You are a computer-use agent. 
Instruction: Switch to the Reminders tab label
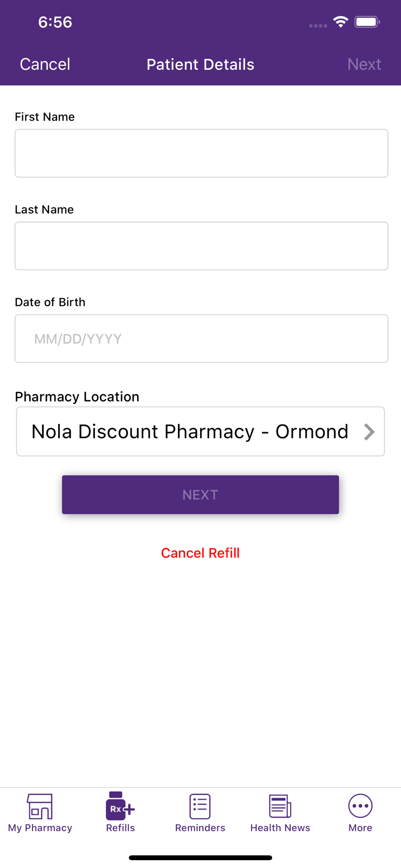point(200,828)
